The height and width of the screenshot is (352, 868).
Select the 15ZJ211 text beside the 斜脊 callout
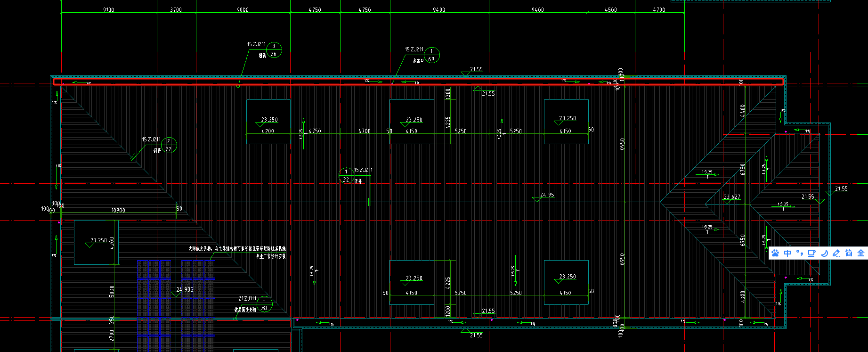point(151,140)
